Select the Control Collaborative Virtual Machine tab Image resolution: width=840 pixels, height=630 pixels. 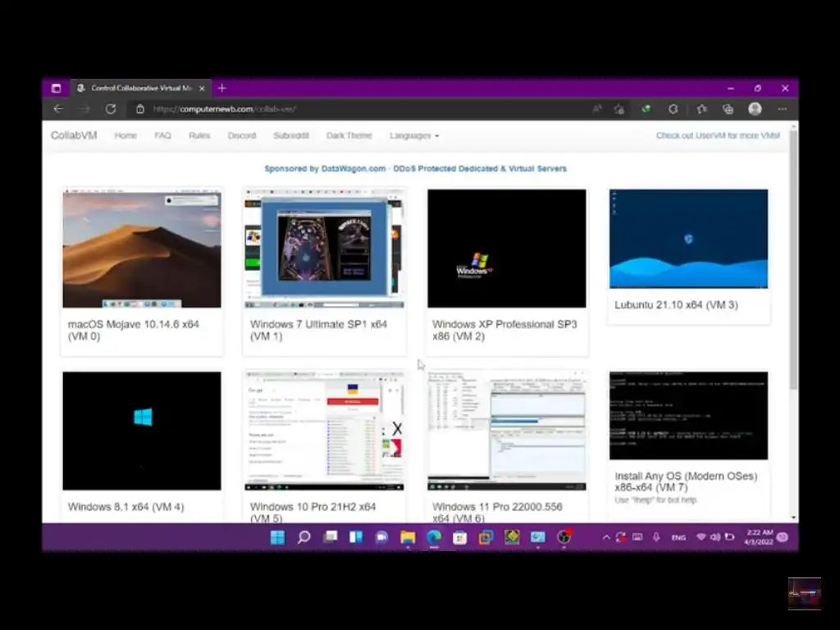click(x=140, y=89)
